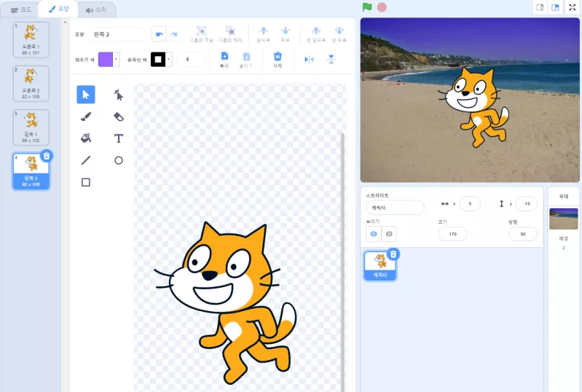Click the red stop button

pyautogui.click(x=382, y=7)
